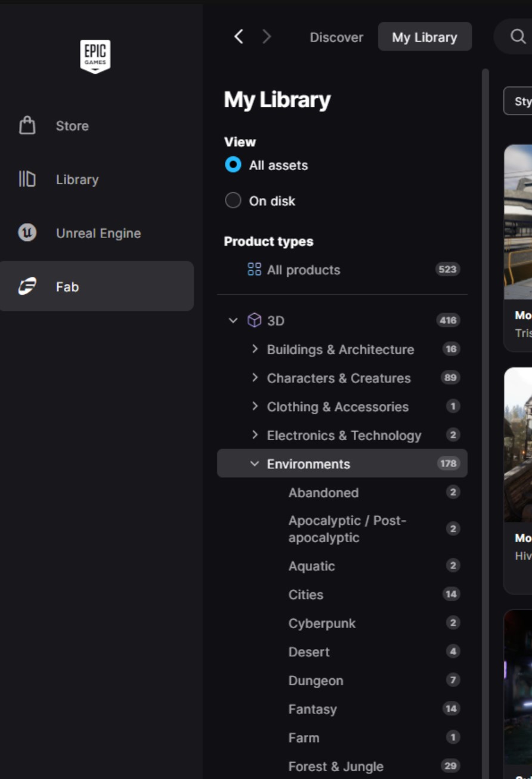Click the Library bookshelf icon

pyautogui.click(x=27, y=179)
